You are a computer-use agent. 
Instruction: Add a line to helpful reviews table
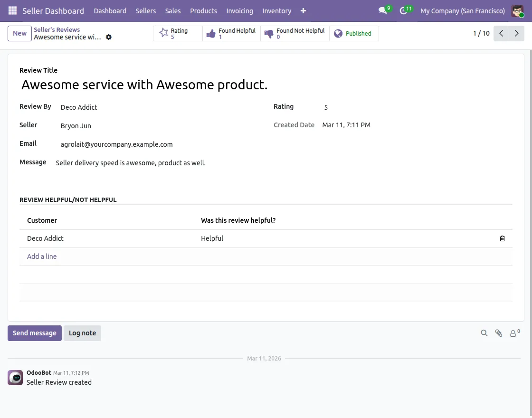tap(42, 256)
